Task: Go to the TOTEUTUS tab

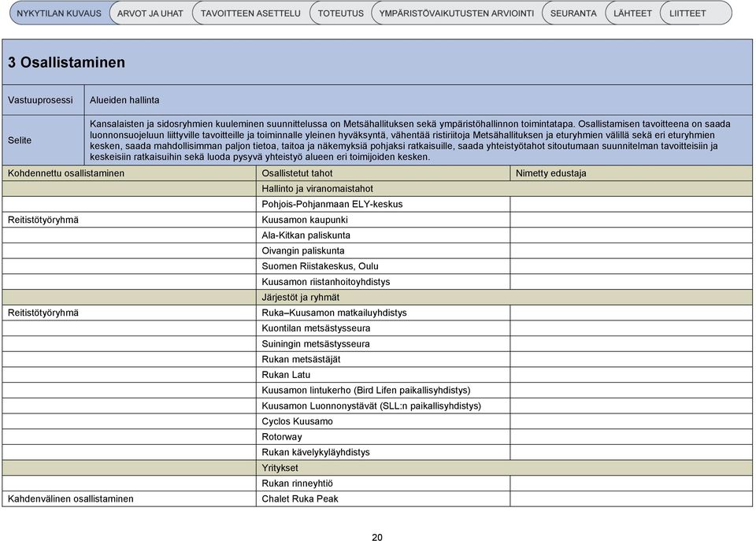Action: pyautogui.click(x=340, y=13)
